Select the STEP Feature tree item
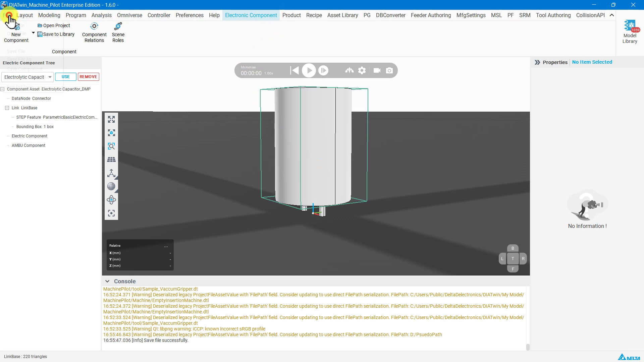644x362 pixels. [57, 117]
